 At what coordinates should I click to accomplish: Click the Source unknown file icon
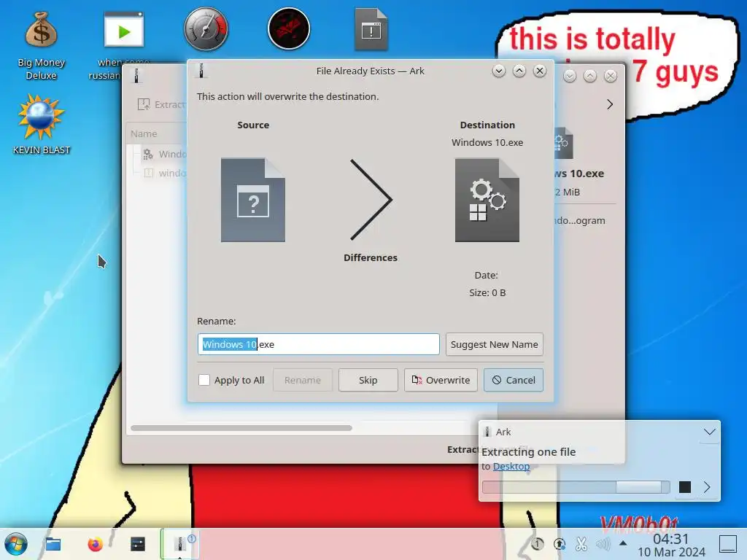253,200
